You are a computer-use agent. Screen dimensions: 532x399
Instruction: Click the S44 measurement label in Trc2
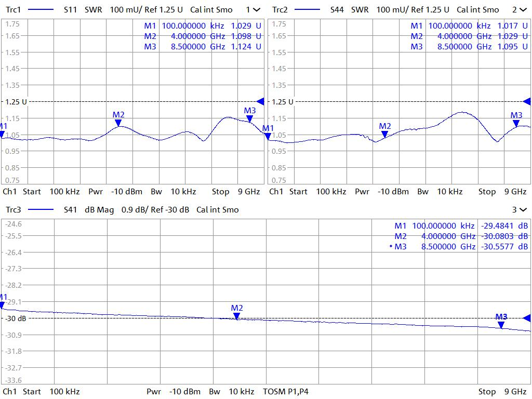[338, 10]
